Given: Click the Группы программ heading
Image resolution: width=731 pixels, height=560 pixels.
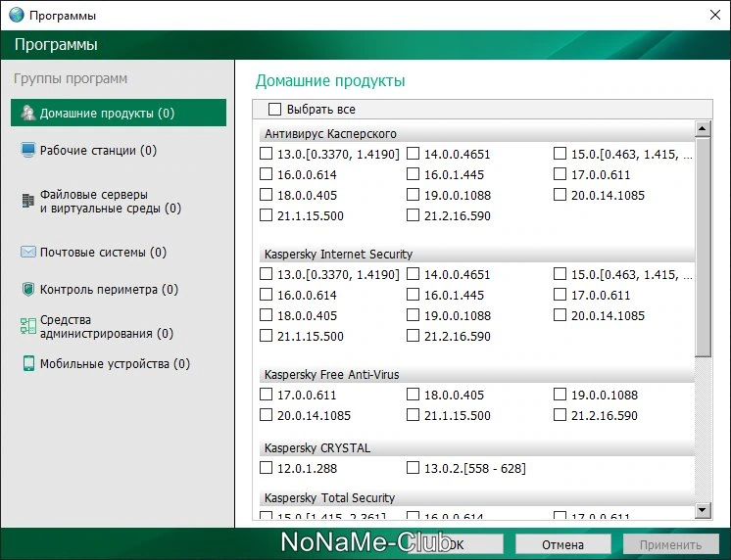Looking at the screenshot, I should [71, 78].
